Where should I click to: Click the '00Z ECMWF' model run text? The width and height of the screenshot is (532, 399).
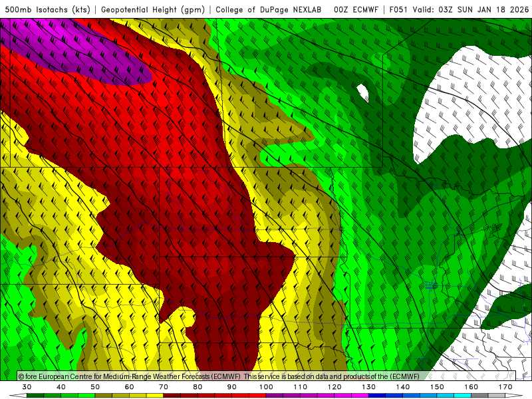356,9
